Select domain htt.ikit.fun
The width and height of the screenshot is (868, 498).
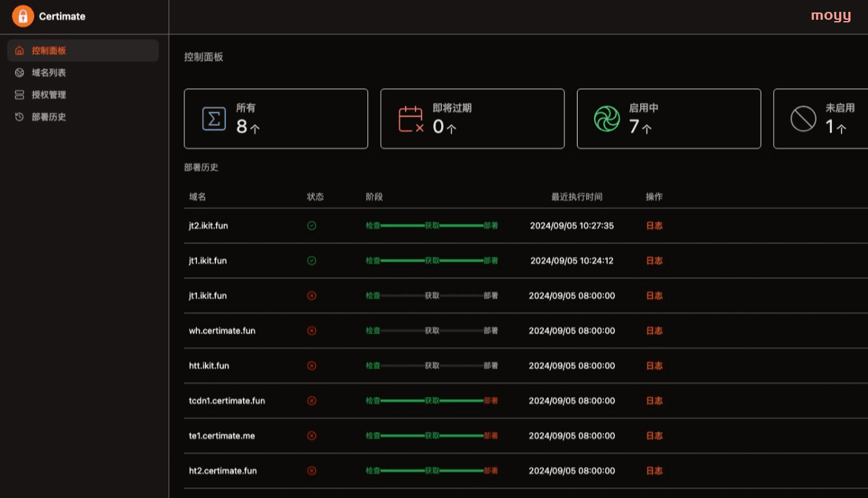[x=209, y=366]
